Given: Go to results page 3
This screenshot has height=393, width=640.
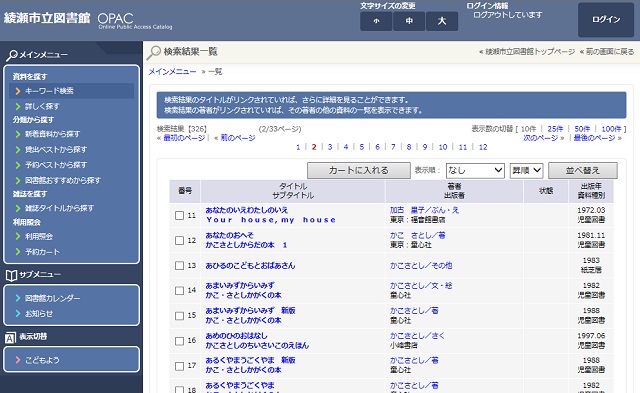Looking at the screenshot, I should (330, 147).
